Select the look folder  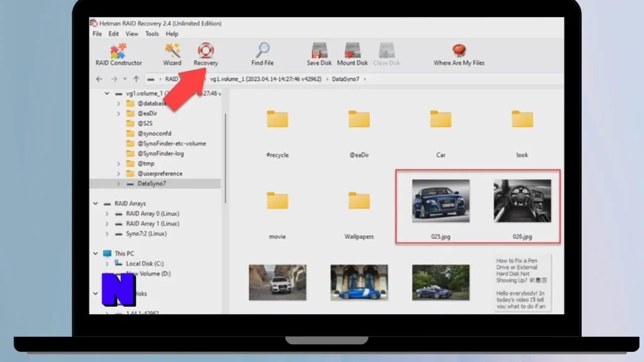coord(522,119)
